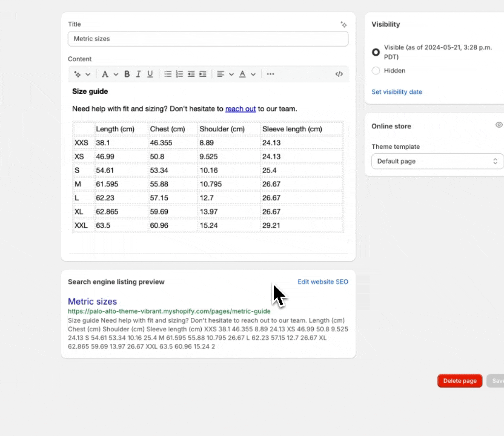Click the AI sparkle icon beside Title

pyautogui.click(x=343, y=25)
